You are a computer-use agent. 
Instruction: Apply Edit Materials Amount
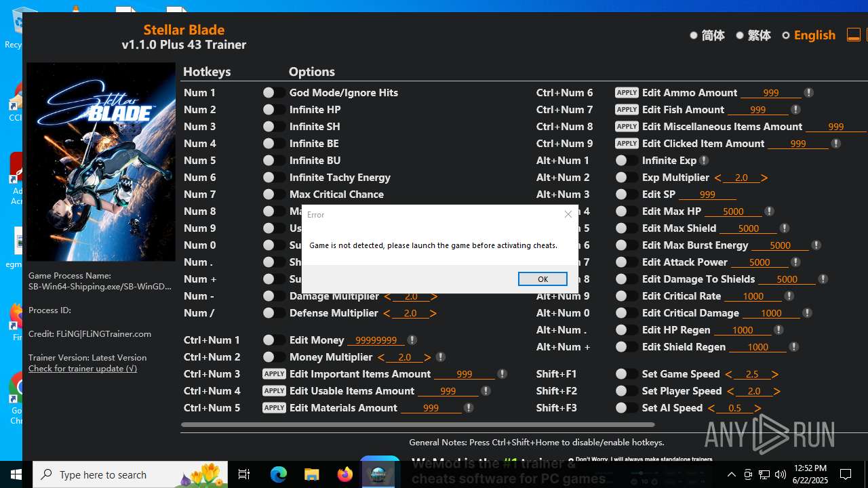(274, 408)
